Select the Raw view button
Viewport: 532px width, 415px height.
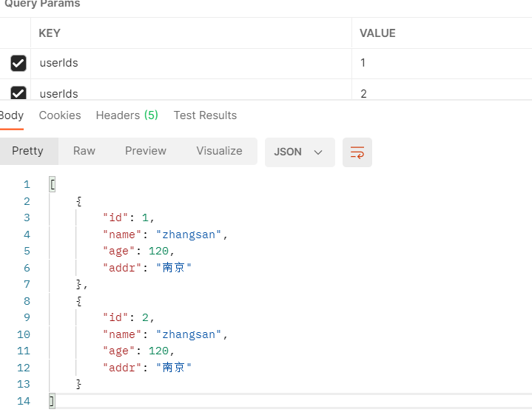[84, 151]
